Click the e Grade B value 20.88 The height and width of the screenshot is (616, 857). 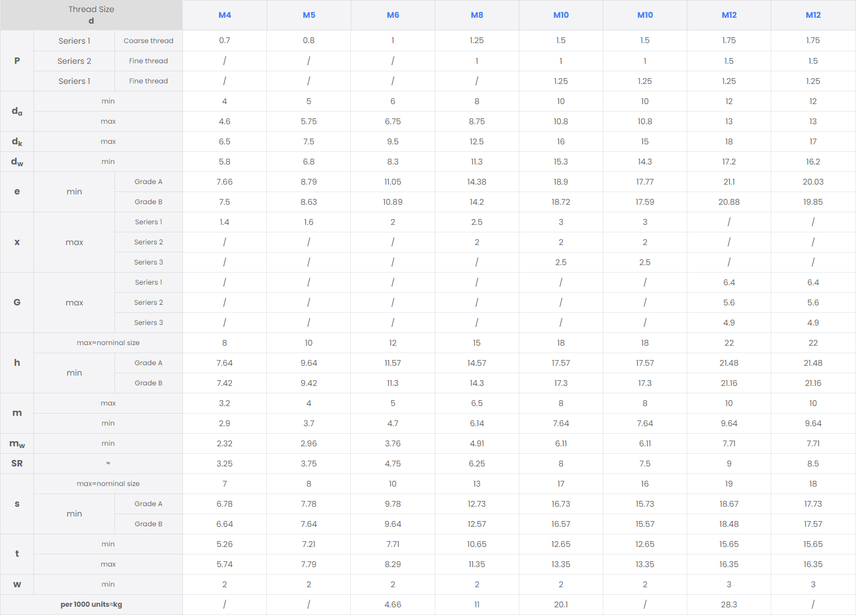[x=729, y=202]
